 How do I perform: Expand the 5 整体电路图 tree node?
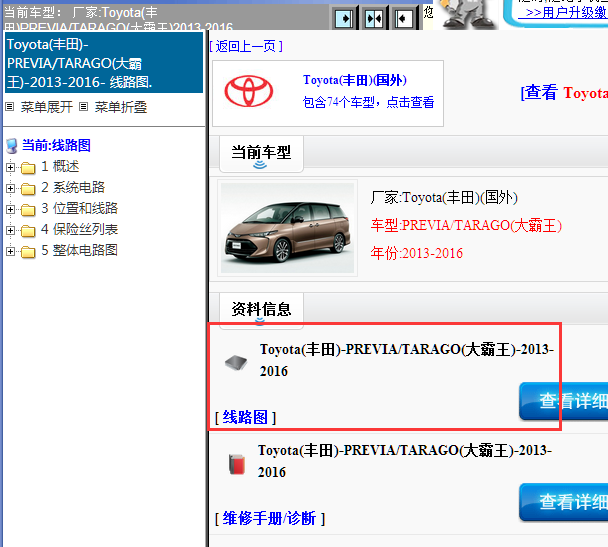click(x=10, y=251)
